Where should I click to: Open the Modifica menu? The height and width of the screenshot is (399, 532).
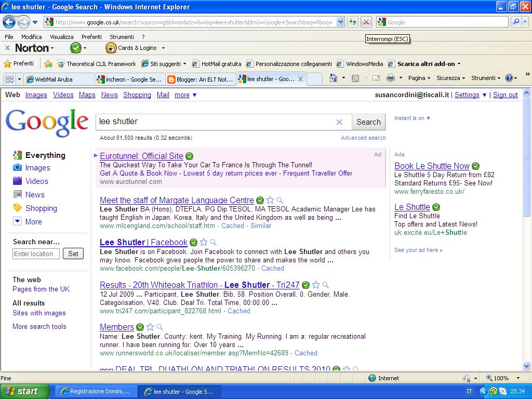point(32,37)
